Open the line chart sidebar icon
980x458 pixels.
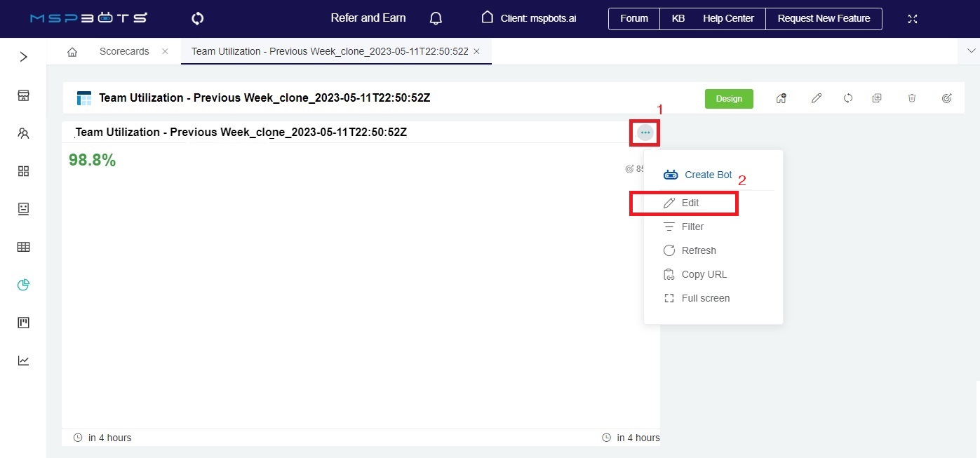click(x=24, y=361)
